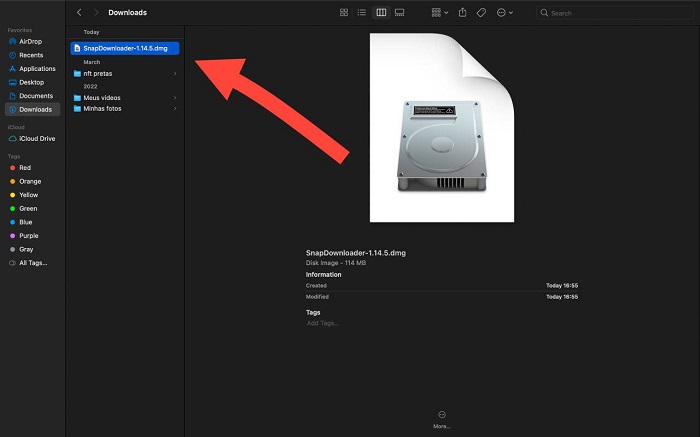Click the Information heading in preview
The width and height of the screenshot is (700, 437).
tap(324, 275)
